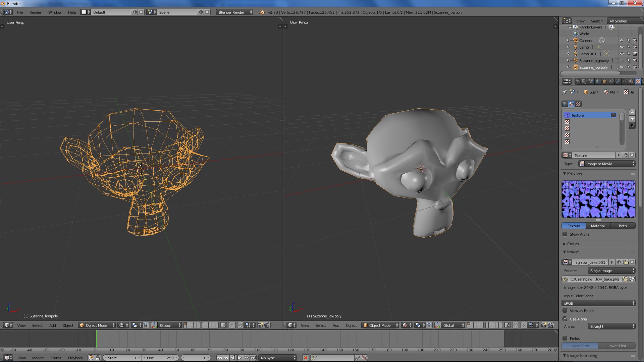This screenshot has height=362, width=644.
Task: Click OpenGL render animation icon in left viewport
Action: pyautogui.click(x=267, y=325)
